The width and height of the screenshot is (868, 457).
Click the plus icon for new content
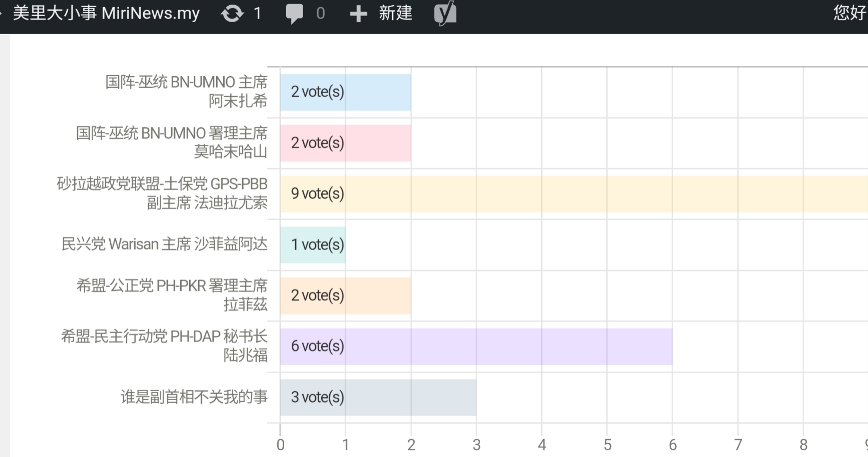pyautogui.click(x=358, y=14)
